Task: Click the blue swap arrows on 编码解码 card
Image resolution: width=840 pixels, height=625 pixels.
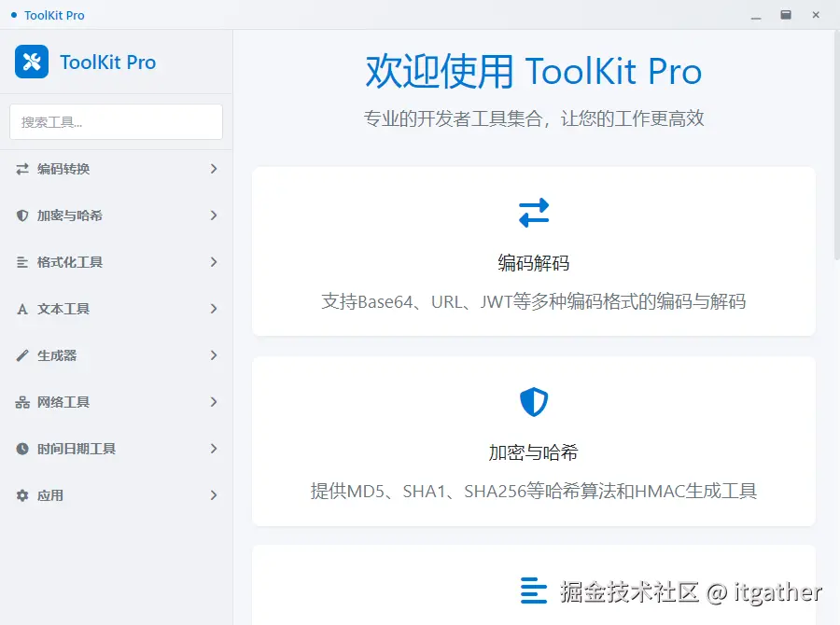Action: pyautogui.click(x=534, y=213)
